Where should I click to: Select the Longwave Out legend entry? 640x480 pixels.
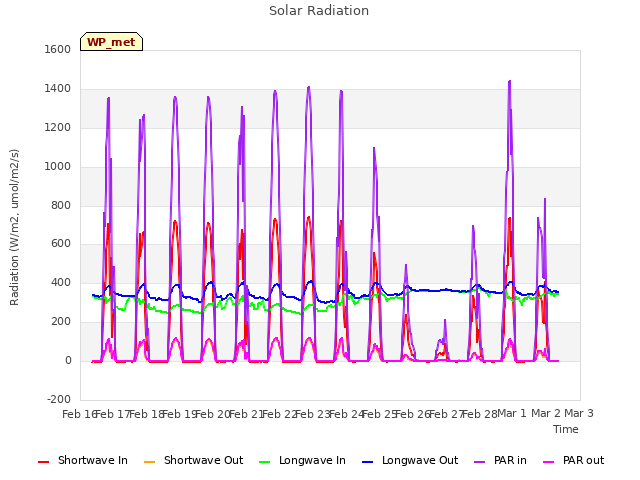410,460
